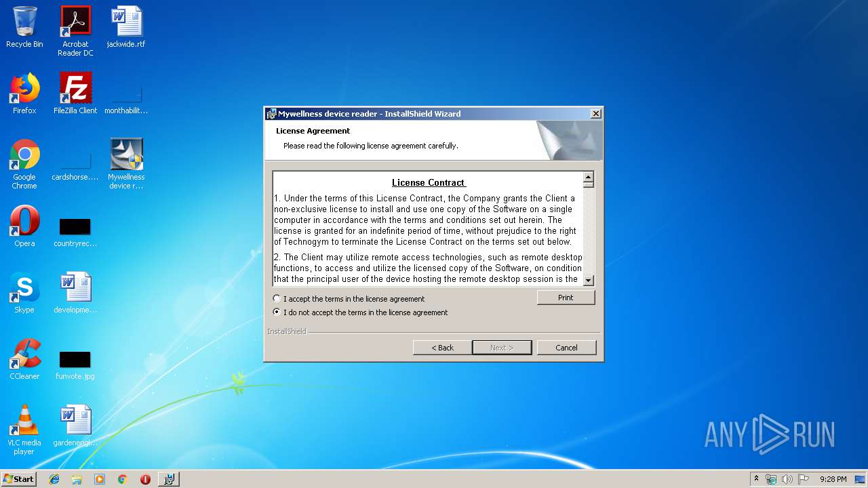
Task: Open jackwide.rtf document icon
Action: coord(126,27)
